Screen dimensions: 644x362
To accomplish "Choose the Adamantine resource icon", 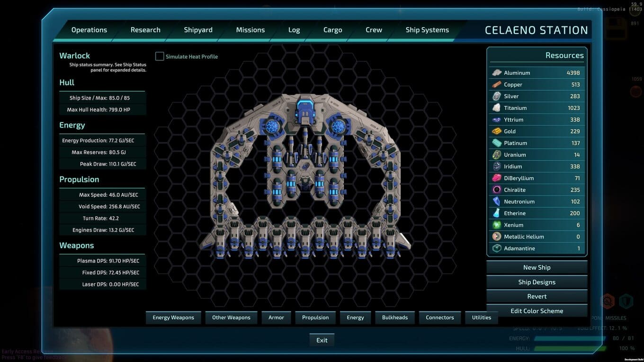I will click(497, 248).
